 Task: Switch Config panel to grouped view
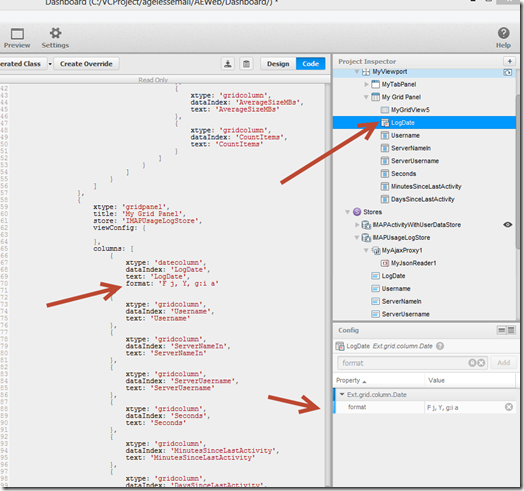(511, 330)
